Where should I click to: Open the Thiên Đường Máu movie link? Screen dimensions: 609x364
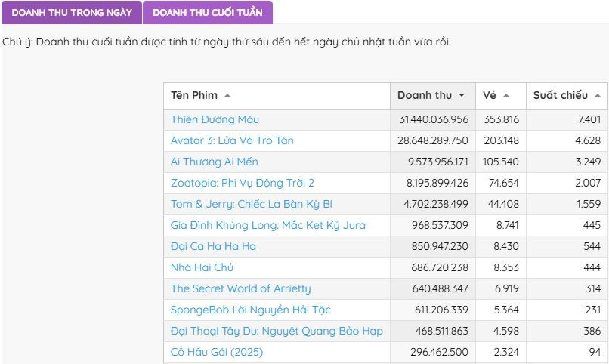pos(215,119)
